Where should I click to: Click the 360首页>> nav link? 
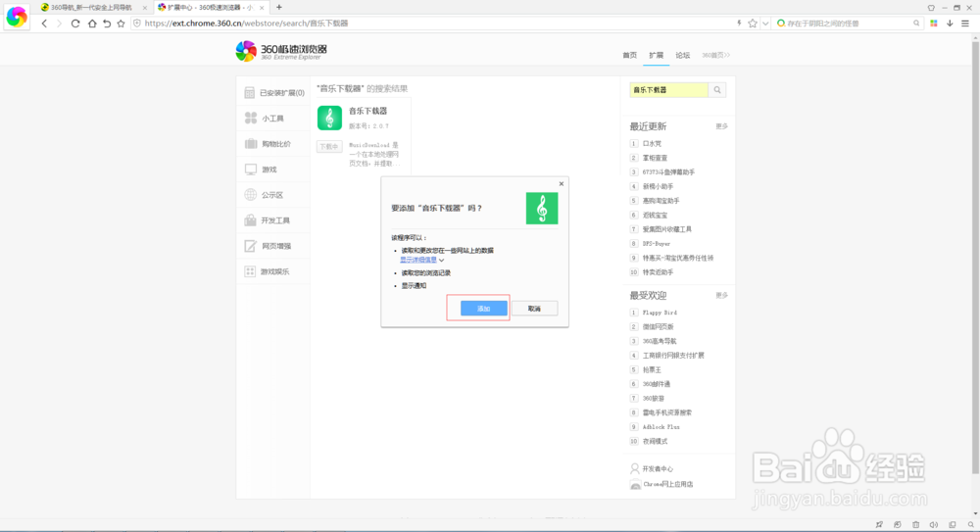pyautogui.click(x=715, y=55)
